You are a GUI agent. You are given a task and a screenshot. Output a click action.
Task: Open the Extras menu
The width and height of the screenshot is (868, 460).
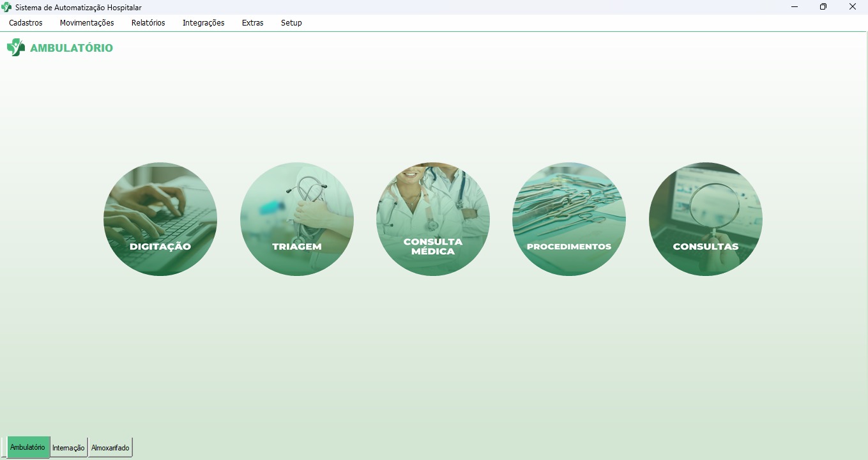coord(252,23)
